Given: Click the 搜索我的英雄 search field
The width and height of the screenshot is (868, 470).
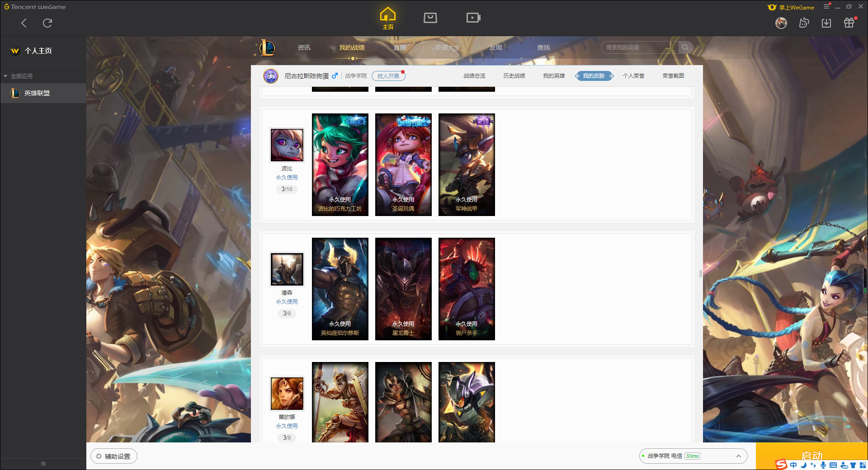Looking at the screenshot, I should [x=640, y=47].
